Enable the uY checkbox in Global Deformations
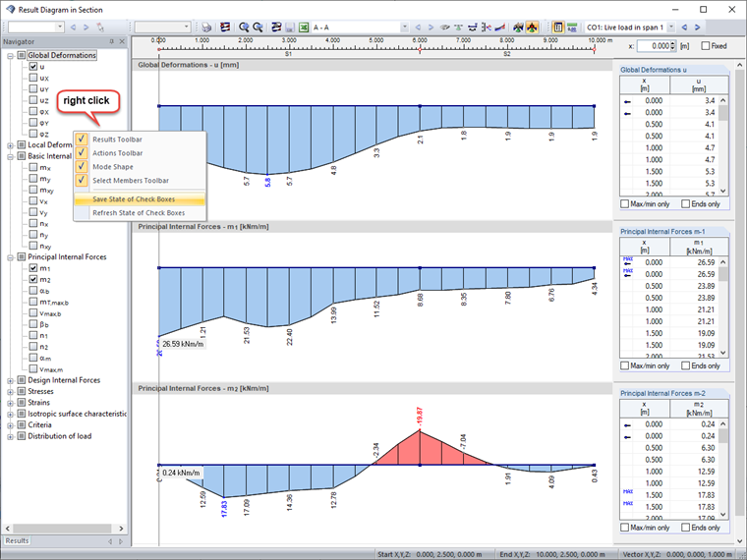 tap(32, 88)
